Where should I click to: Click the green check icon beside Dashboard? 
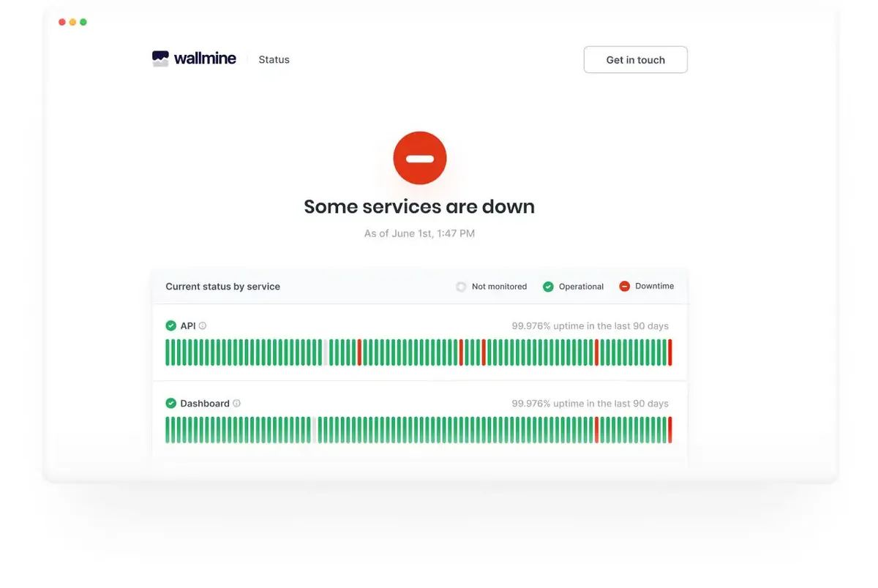[170, 403]
